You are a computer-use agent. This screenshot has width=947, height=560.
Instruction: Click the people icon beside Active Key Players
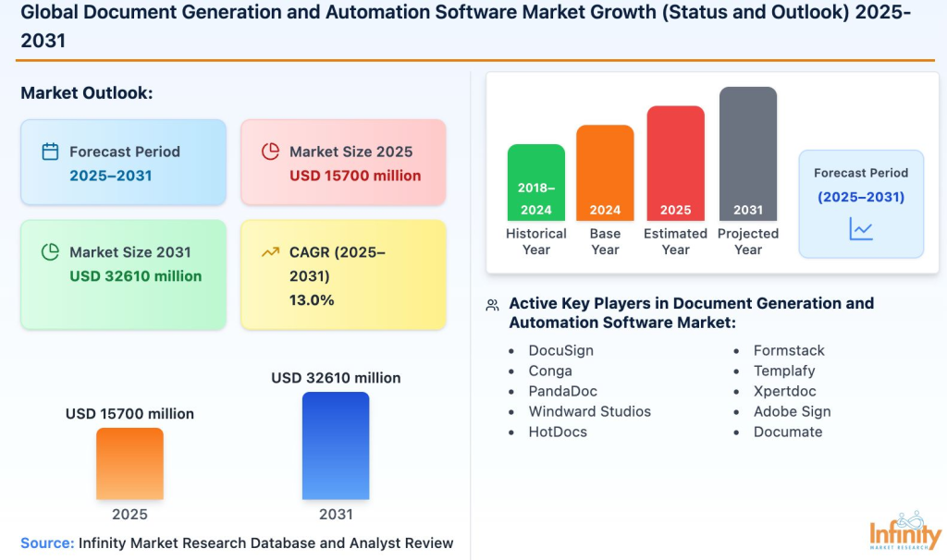point(493,305)
